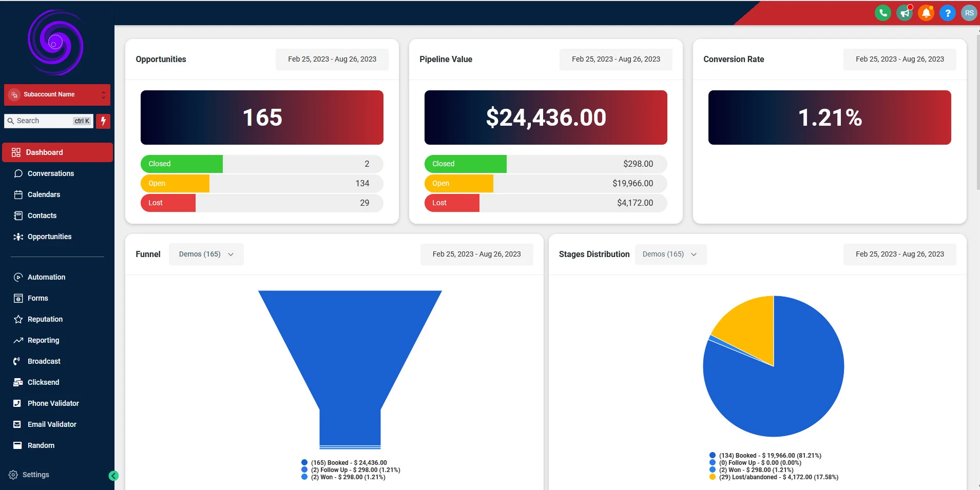Click the 1.21% conversion rate banner
The image size is (980, 490).
pos(830,117)
